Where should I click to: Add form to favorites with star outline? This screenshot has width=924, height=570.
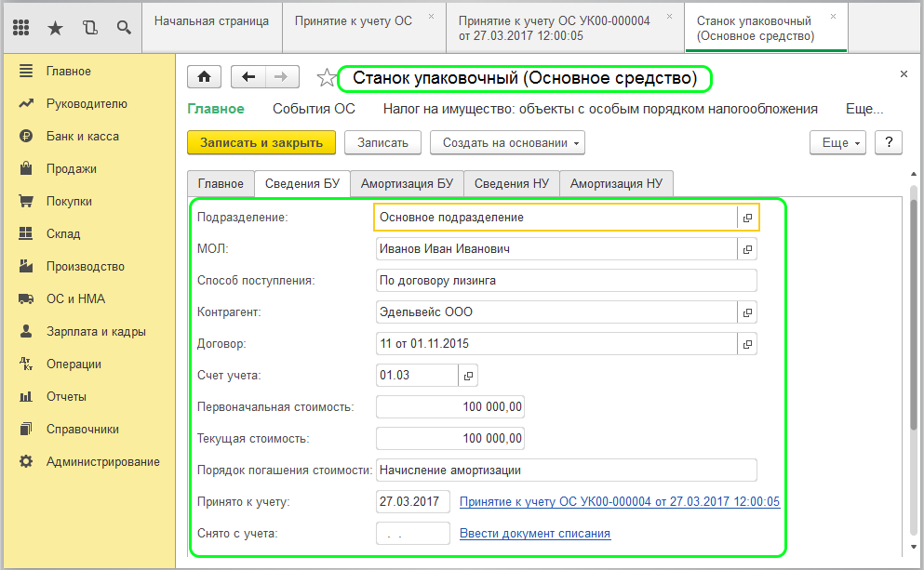[325, 78]
